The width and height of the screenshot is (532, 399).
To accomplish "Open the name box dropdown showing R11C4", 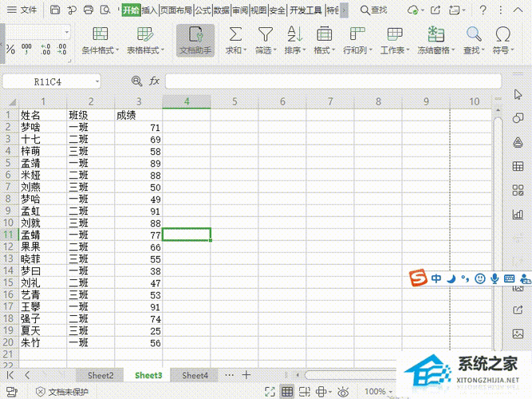I will tap(97, 81).
